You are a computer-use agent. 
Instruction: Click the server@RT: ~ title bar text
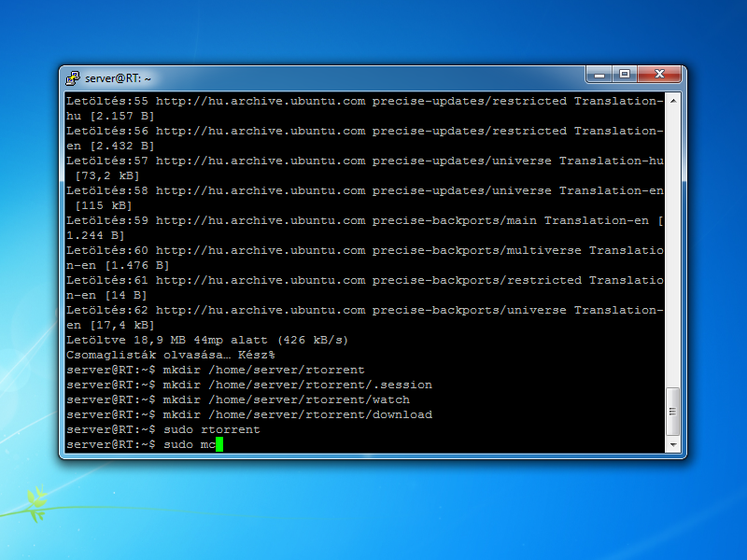pyautogui.click(x=119, y=79)
